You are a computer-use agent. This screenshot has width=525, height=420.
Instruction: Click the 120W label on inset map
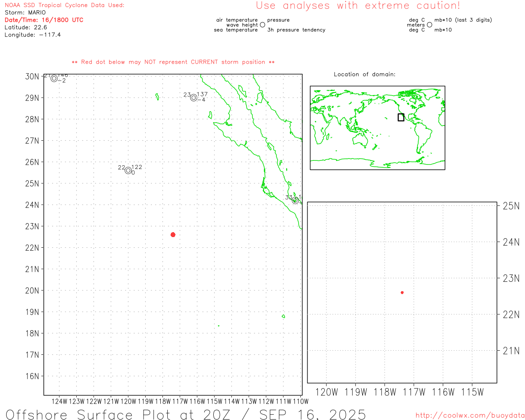coord(326,392)
